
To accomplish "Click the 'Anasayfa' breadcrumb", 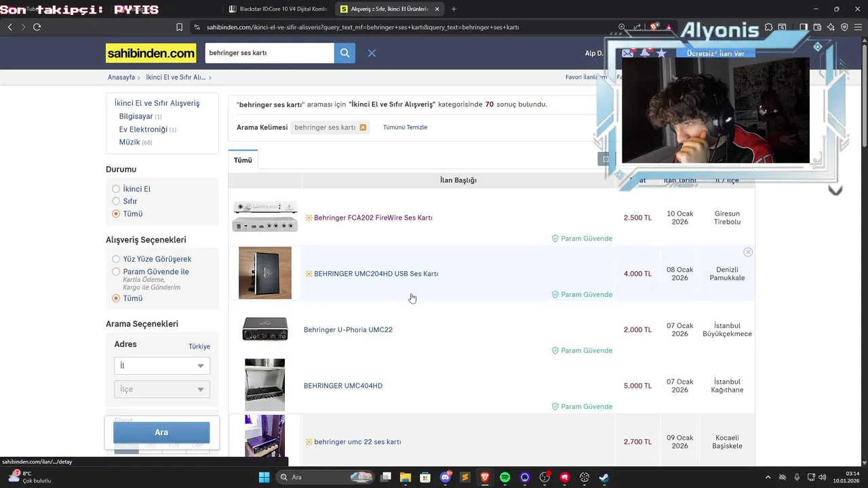I will [x=121, y=77].
